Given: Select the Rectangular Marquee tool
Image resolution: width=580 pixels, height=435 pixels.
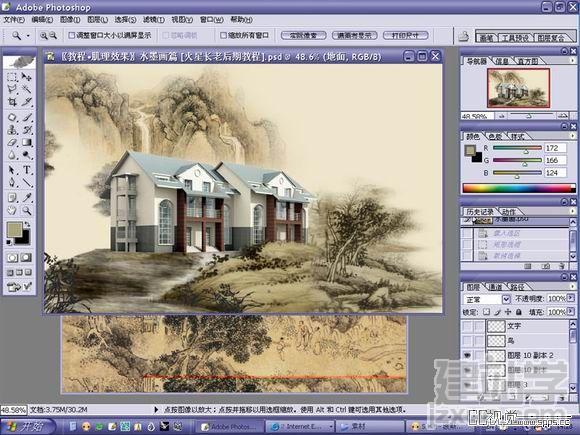Looking at the screenshot, I should pyautogui.click(x=12, y=77).
